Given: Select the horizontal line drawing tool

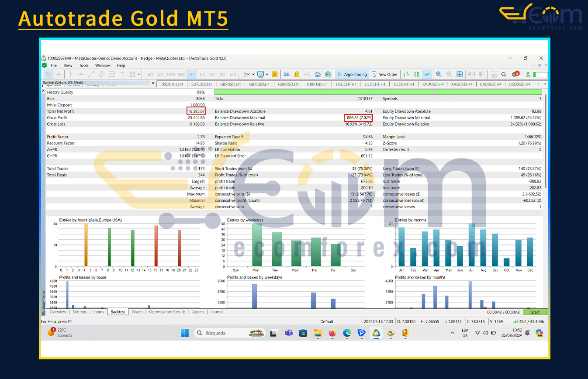Looking at the screenshot, I should [x=81, y=74].
